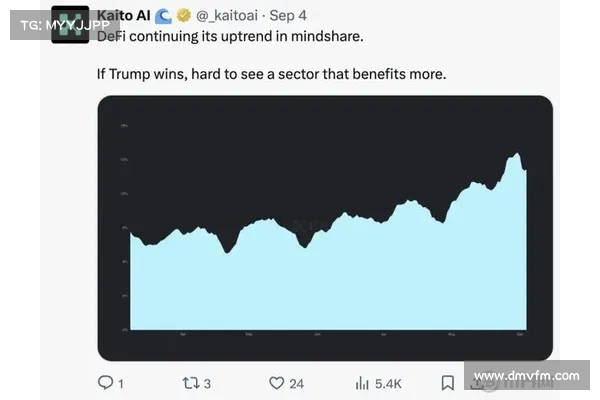Open the DeFi mindshare chart image
The height and width of the screenshot is (400, 600).
click(325, 228)
